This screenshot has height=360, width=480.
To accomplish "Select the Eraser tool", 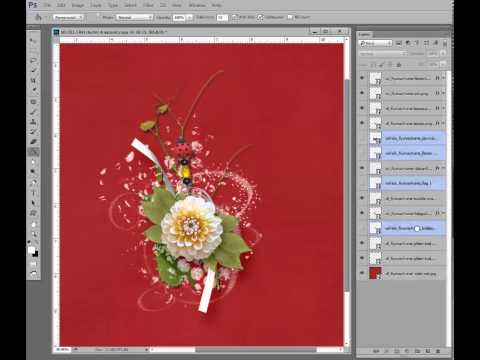I will coord(33,142).
